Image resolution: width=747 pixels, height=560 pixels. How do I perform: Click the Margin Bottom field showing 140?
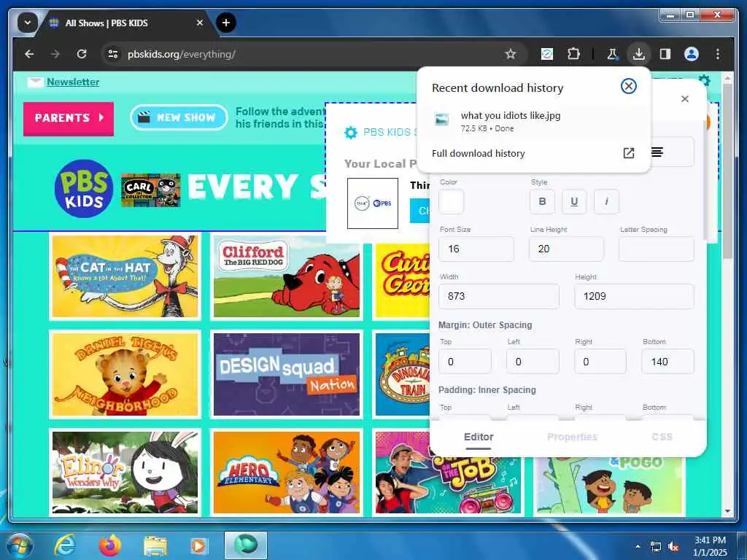tap(667, 362)
